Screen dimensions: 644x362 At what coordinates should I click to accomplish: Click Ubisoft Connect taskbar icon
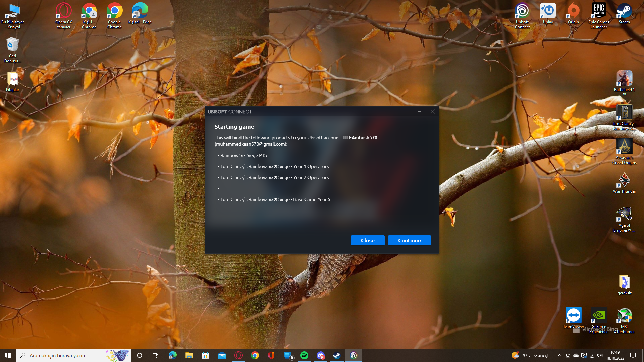354,355
